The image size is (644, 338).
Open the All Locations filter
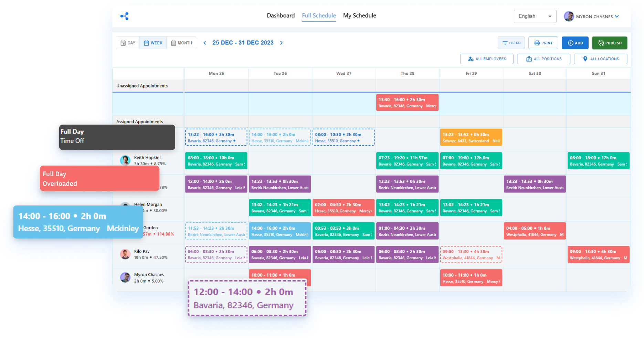tap(600, 59)
